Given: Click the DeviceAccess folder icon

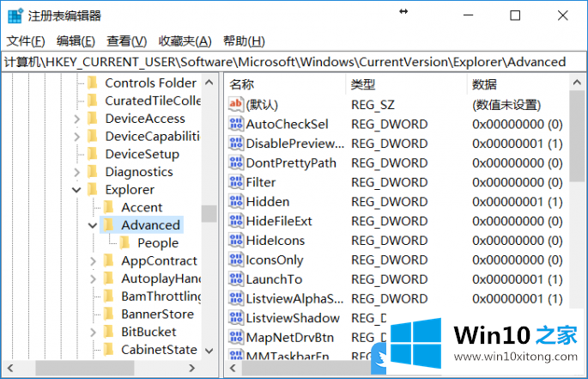Looking at the screenshot, I should click(92, 118).
